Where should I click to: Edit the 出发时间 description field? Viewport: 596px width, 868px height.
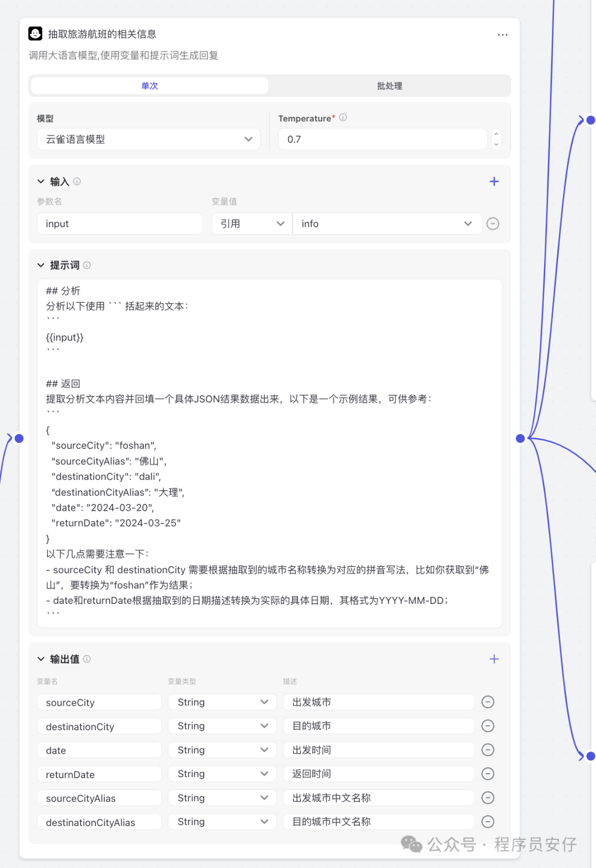click(379, 750)
